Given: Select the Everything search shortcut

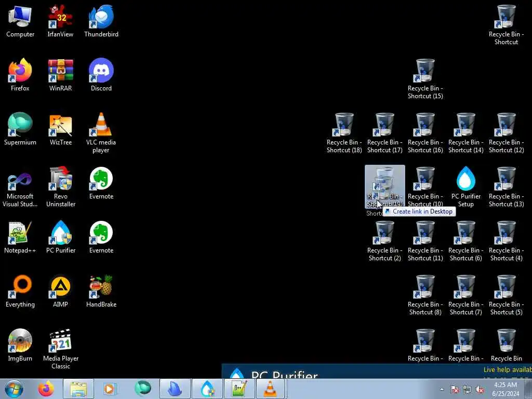Looking at the screenshot, I should point(20,291).
